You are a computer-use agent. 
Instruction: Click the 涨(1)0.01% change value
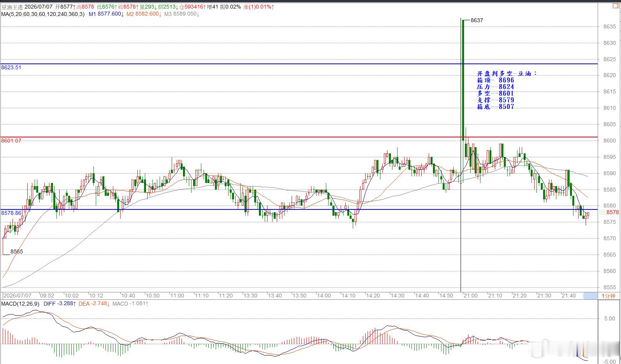(259, 7)
